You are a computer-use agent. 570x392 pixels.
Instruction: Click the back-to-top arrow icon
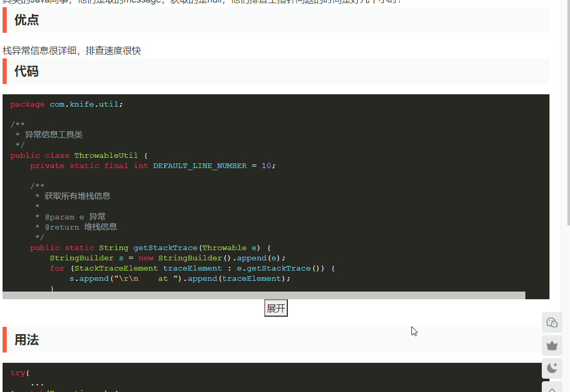pyautogui.click(x=552, y=387)
